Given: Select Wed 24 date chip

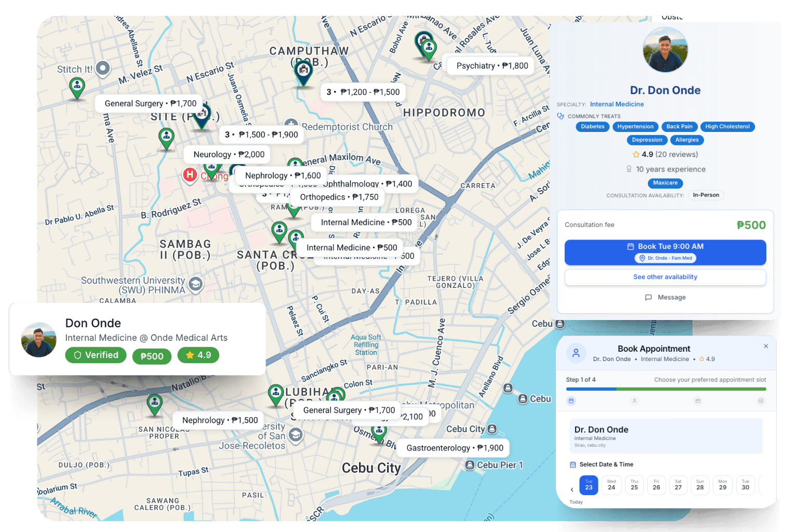Looking at the screenshot, I should pos(611,485).
